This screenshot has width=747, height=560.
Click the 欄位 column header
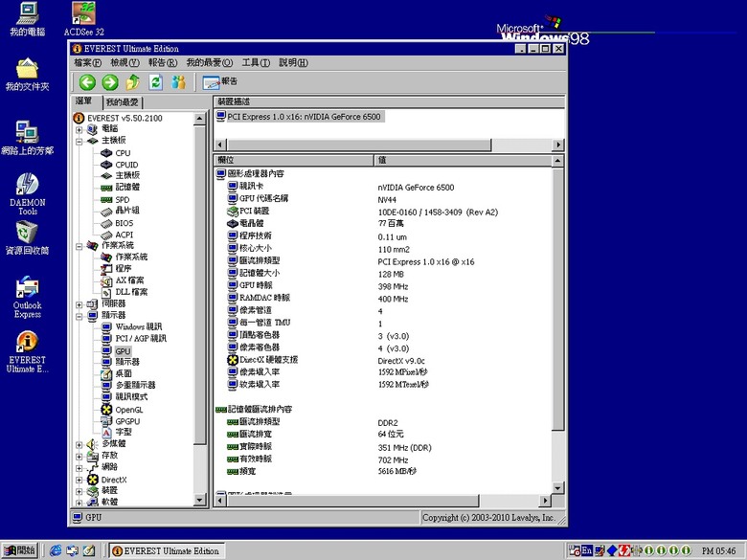[294, 160]
